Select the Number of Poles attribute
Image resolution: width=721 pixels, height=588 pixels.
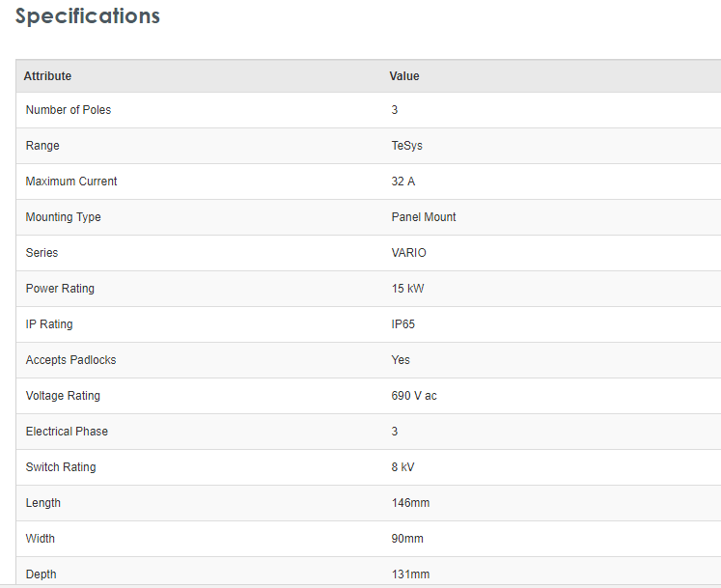point(69,110)
